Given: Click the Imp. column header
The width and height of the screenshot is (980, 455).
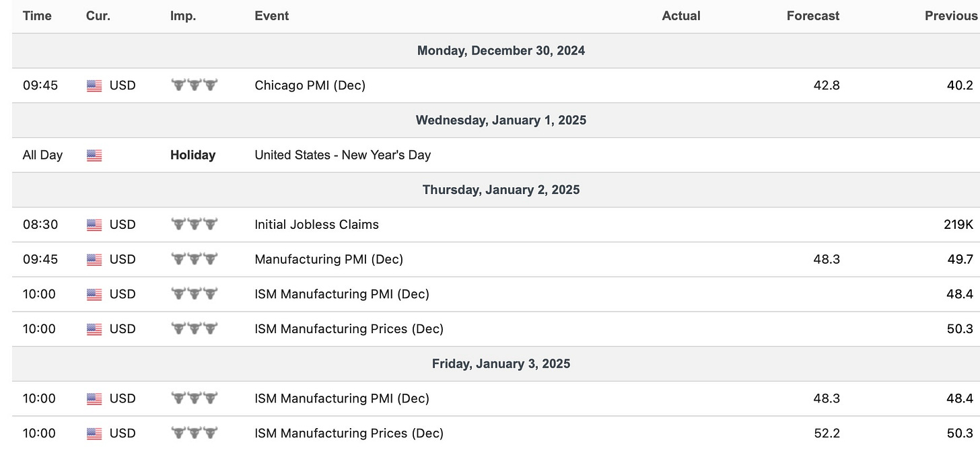Looking at the screenshot, I should [x=183, y=16].
